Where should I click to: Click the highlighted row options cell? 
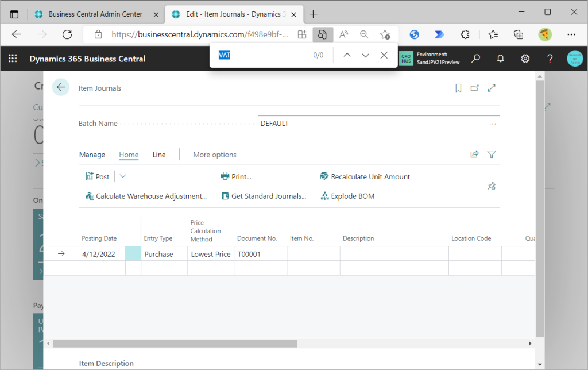(133, 254)
